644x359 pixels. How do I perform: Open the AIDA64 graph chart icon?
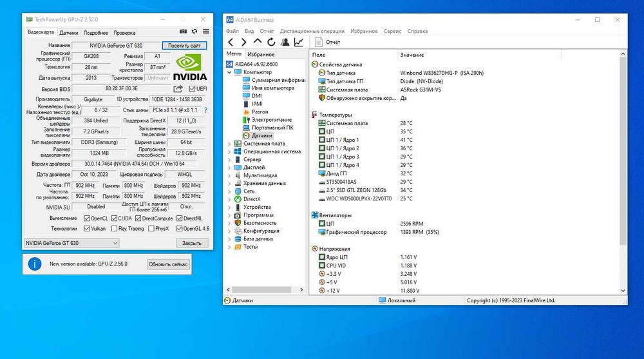click(x=299, y=42)
